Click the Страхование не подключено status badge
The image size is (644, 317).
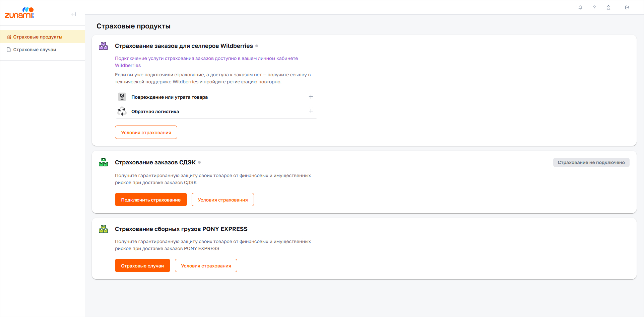pos(591,163)
